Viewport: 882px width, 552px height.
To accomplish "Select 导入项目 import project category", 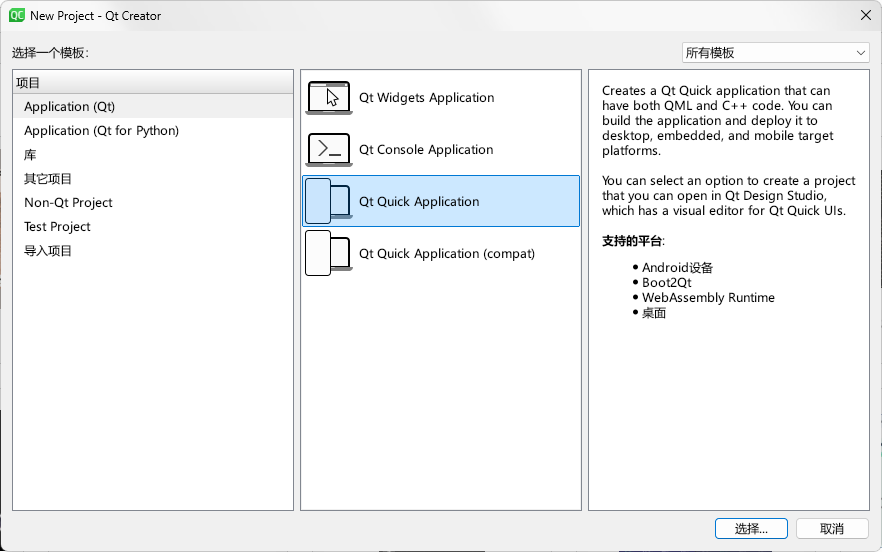I will click(x=48, y=251).
